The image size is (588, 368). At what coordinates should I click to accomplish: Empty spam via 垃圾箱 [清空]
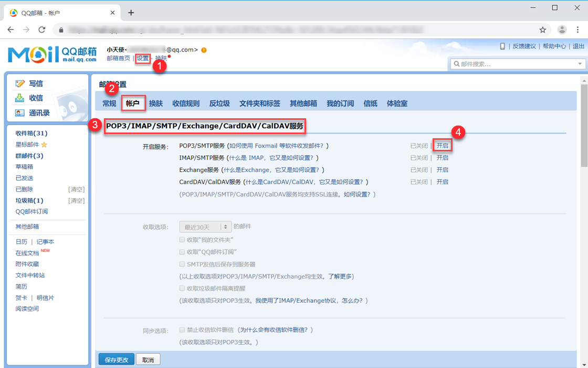(76, 200)
